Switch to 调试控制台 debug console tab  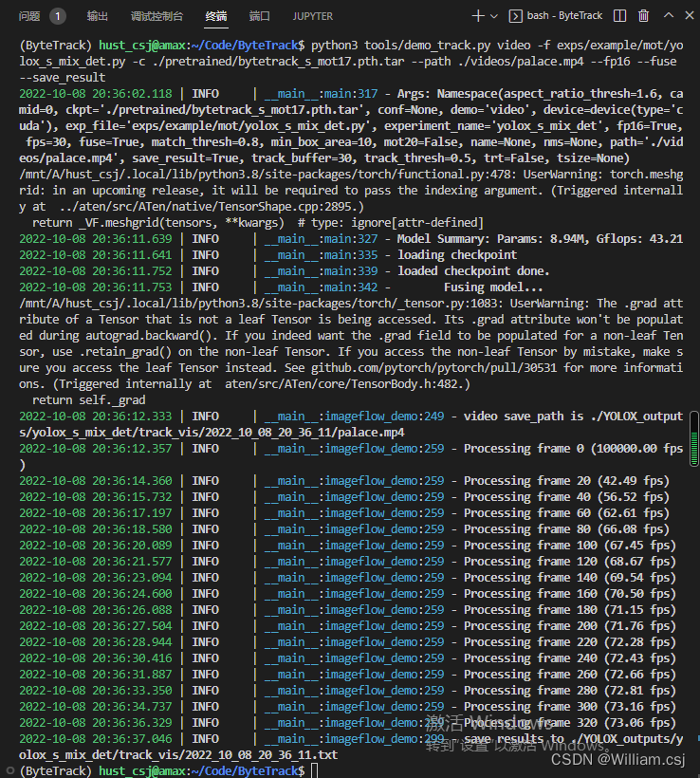(x=157, y=16)
